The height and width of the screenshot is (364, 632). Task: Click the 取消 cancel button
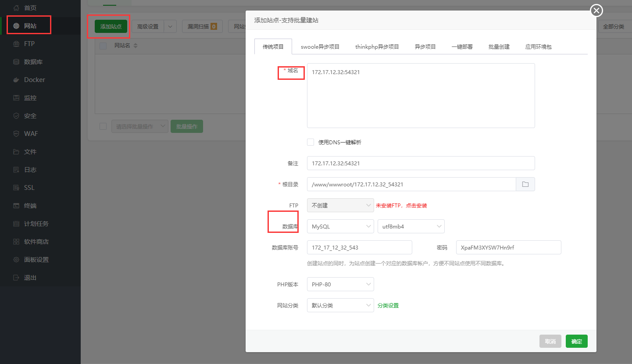(550, 341)
